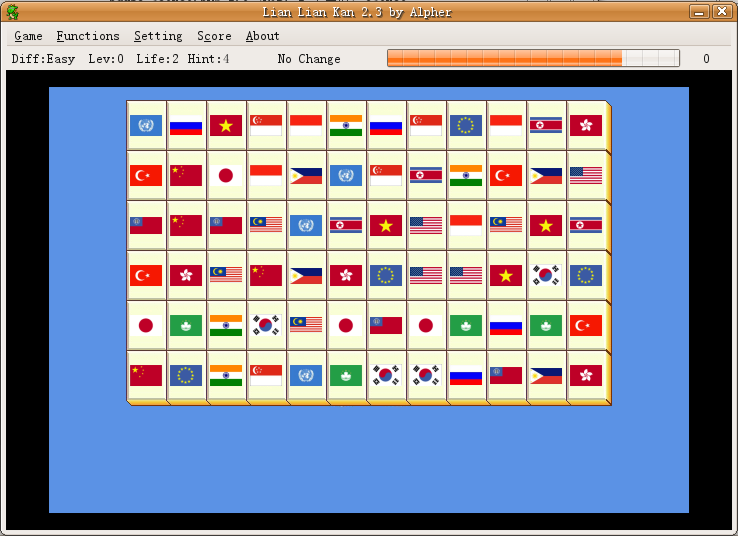738x536 pixels.
Task: Click the score value '0' beside progress bar
Action: tap(706, 59)
